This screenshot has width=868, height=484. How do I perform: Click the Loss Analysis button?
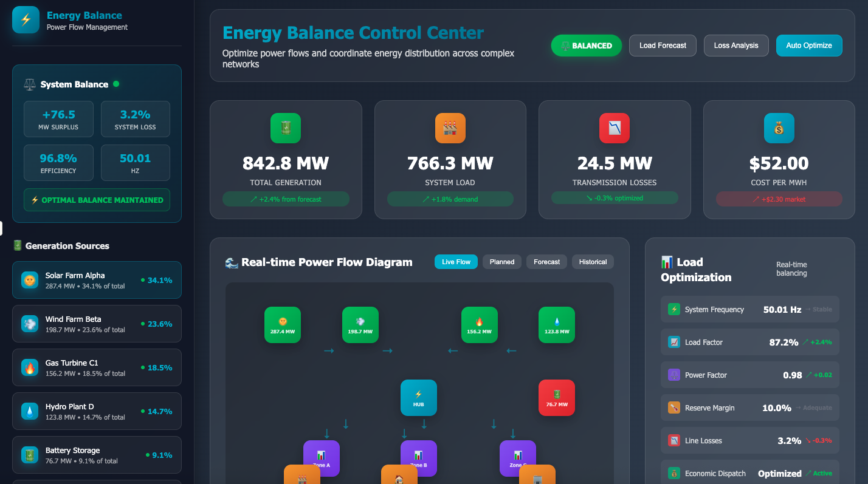point(735,46)
